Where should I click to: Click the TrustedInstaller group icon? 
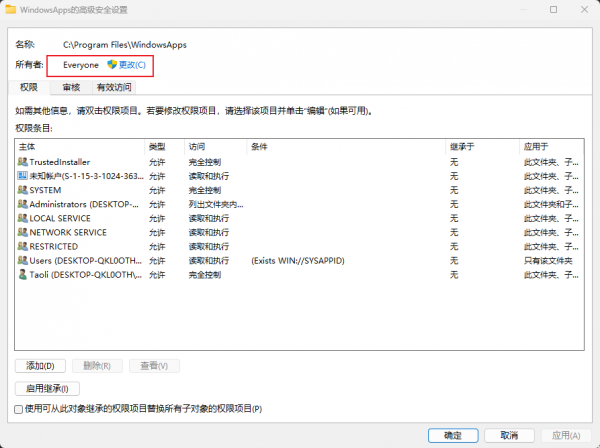pyautogui.click(x=23, y=162)
